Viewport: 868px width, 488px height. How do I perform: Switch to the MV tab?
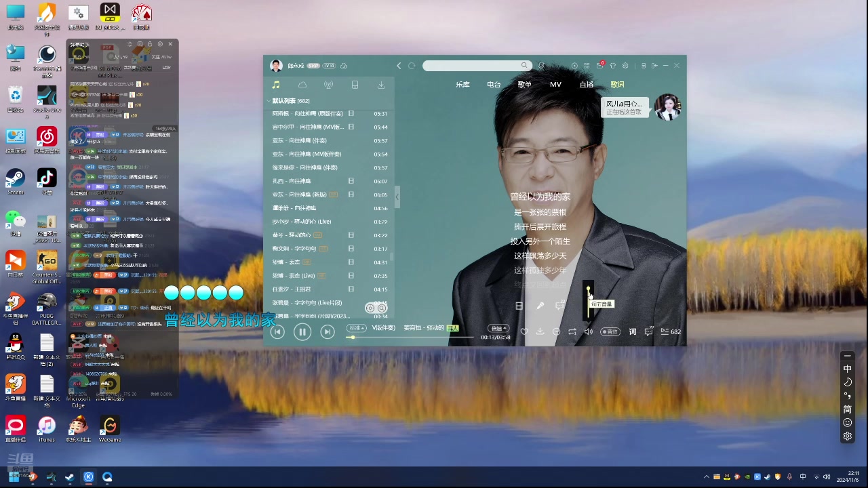click(x=555, y=85)
